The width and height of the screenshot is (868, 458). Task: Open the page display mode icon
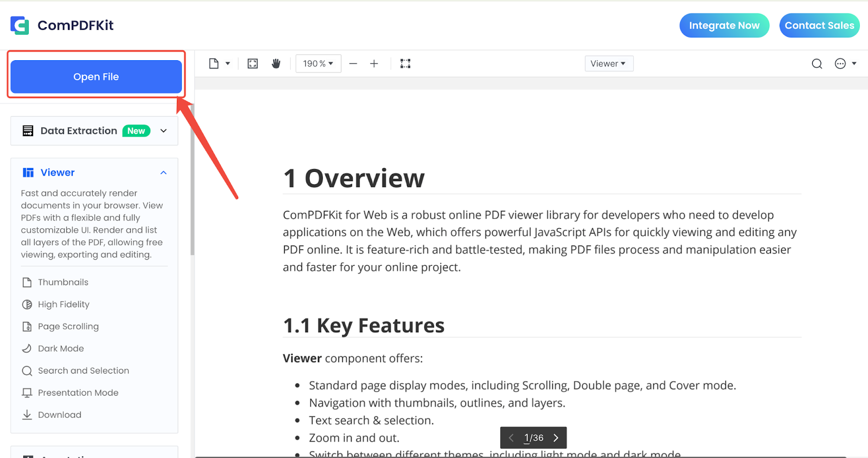(x=214, y=63)
